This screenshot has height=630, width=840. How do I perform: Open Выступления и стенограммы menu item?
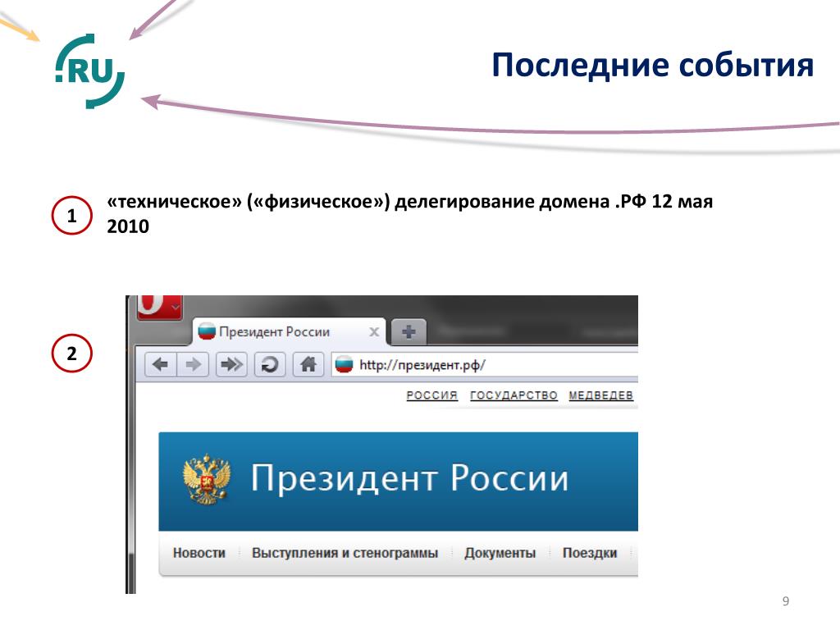[345, 553]
